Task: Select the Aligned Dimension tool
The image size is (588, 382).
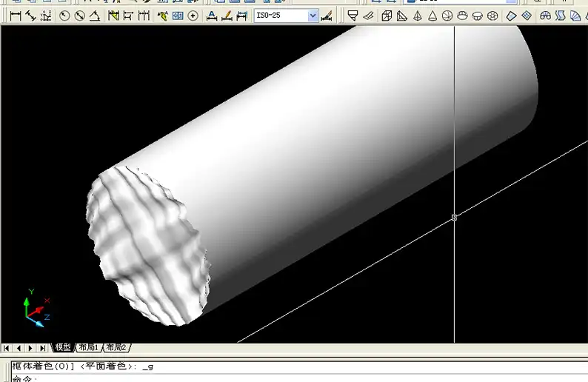Action: (x=30, y=16)
